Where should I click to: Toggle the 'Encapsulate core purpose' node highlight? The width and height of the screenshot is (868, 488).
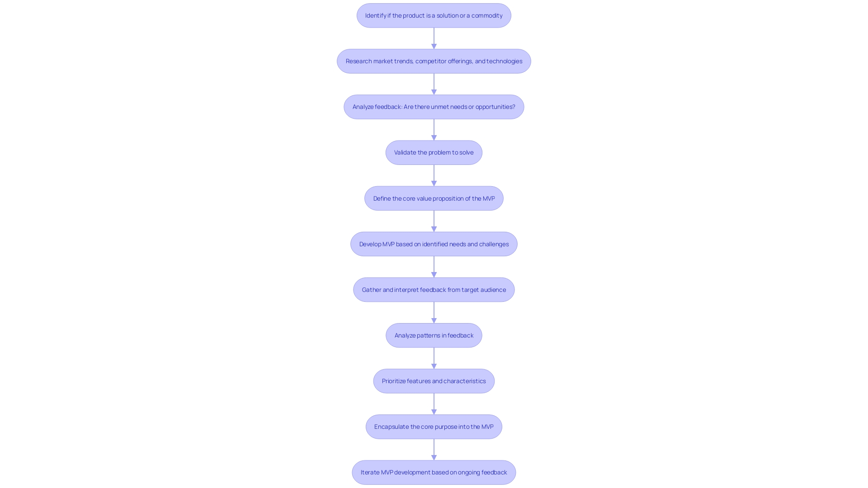434,426
